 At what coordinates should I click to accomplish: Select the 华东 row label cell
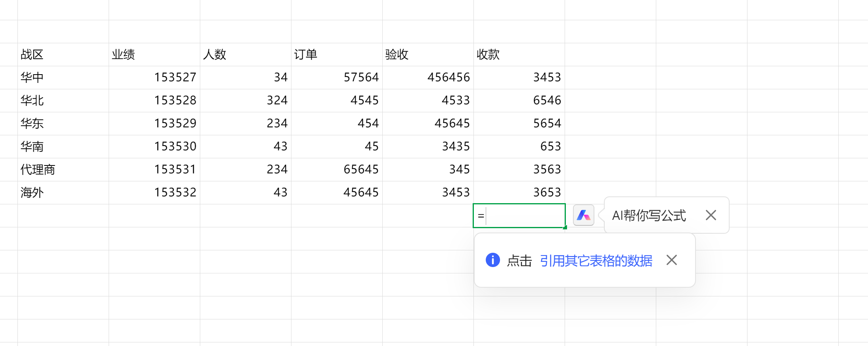point(63,123)
